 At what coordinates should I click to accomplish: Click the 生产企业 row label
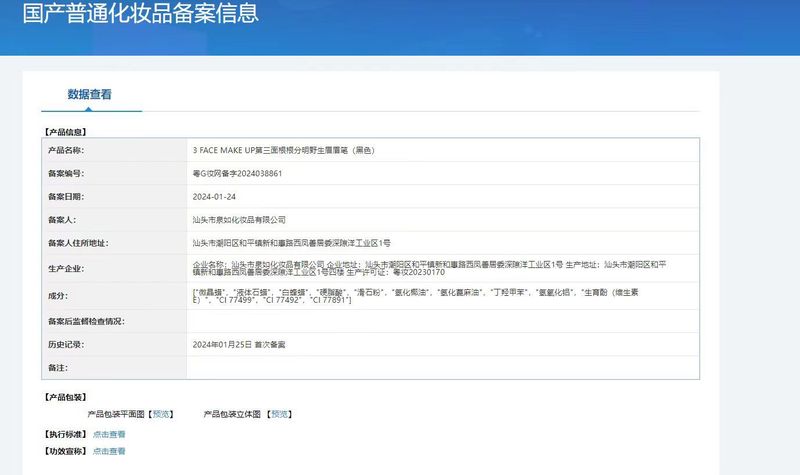66,269
